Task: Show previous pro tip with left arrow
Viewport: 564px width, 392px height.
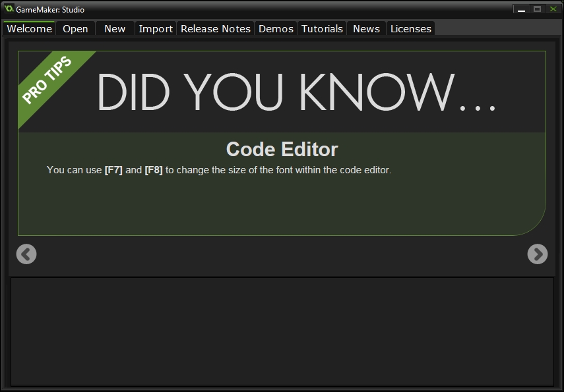Action: pyautogui.click(x=26, y=254)
